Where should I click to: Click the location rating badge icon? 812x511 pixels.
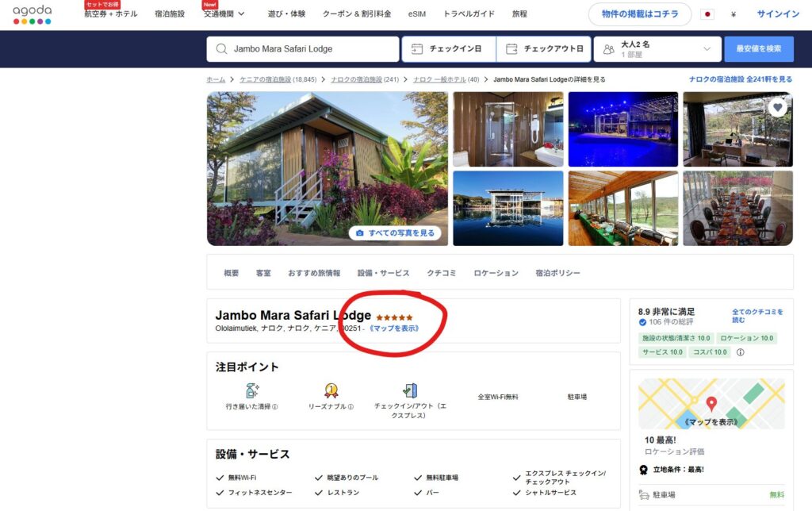click(x=644, y=470)
